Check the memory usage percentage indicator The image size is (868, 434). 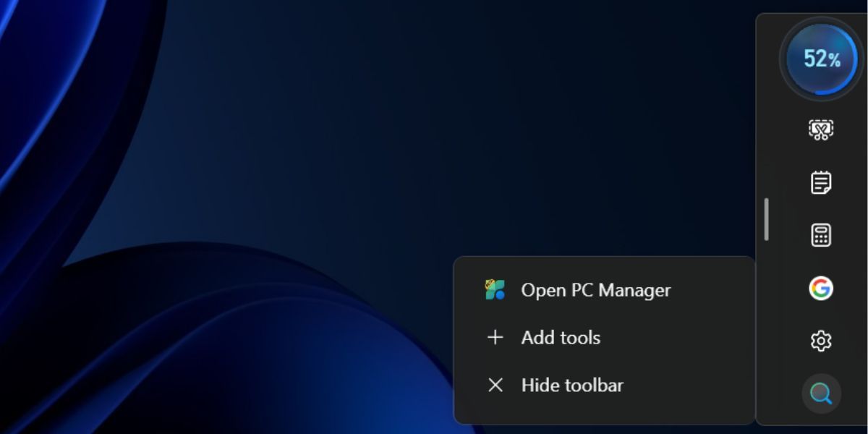pos(820,59)
